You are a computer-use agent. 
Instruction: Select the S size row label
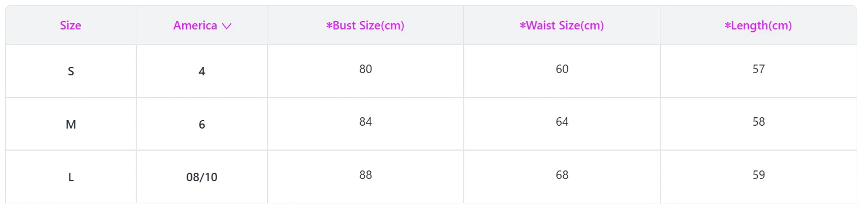coord(71,71)
